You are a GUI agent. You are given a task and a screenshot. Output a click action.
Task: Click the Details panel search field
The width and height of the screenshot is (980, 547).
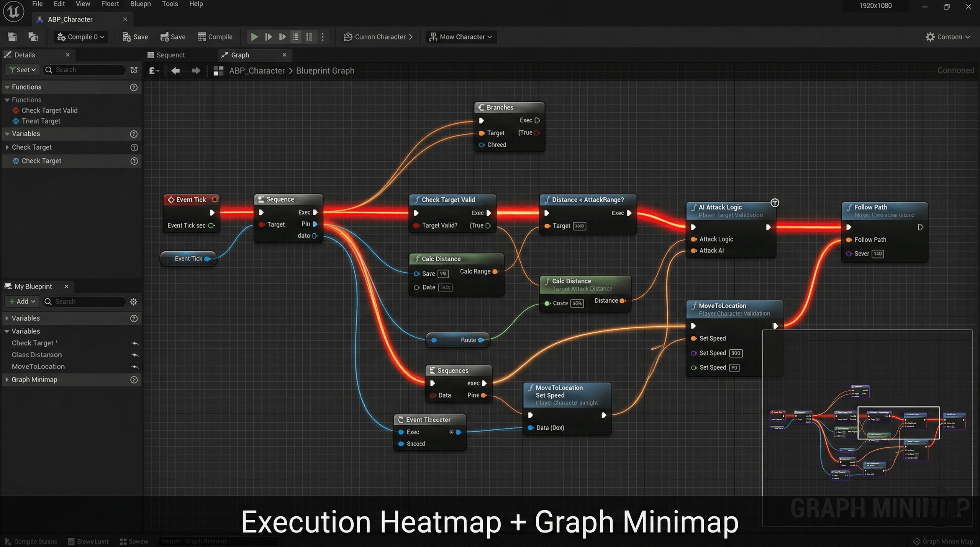[85, 70]
